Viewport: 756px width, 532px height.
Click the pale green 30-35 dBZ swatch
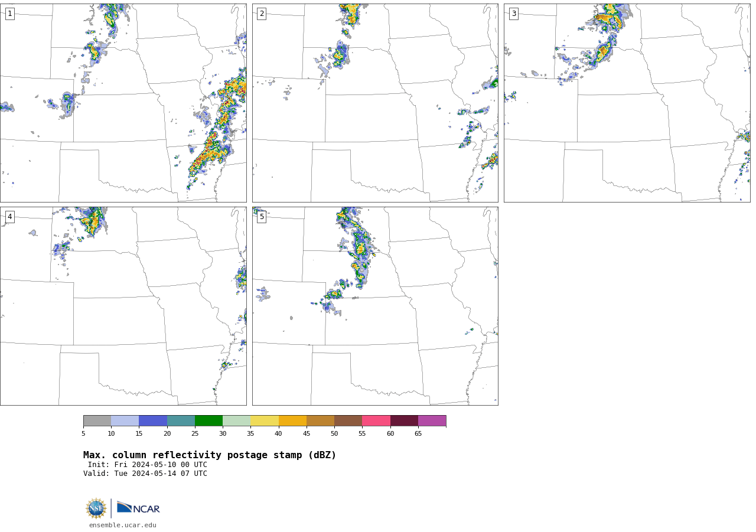236,420
